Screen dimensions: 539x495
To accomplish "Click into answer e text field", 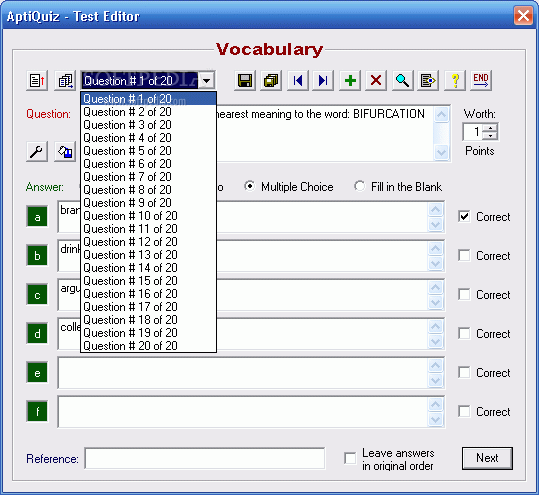I will coord(243,373).
